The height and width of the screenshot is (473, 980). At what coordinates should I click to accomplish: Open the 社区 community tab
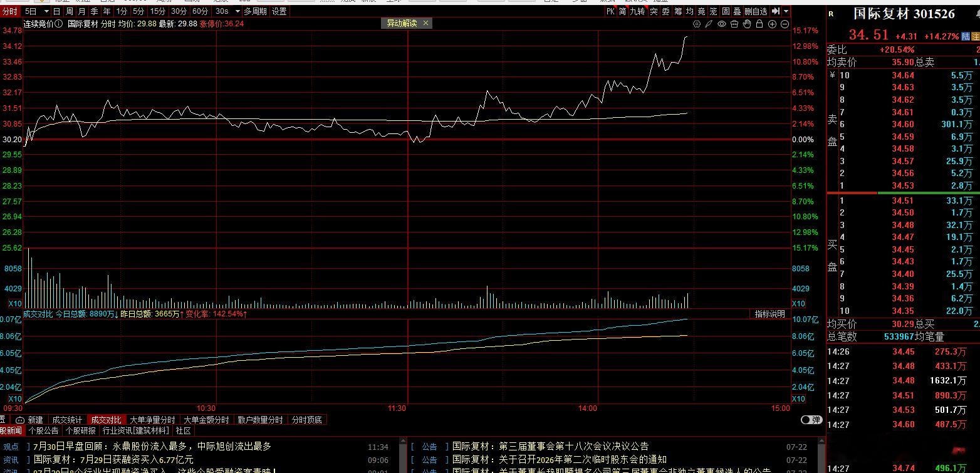point(184,431)
